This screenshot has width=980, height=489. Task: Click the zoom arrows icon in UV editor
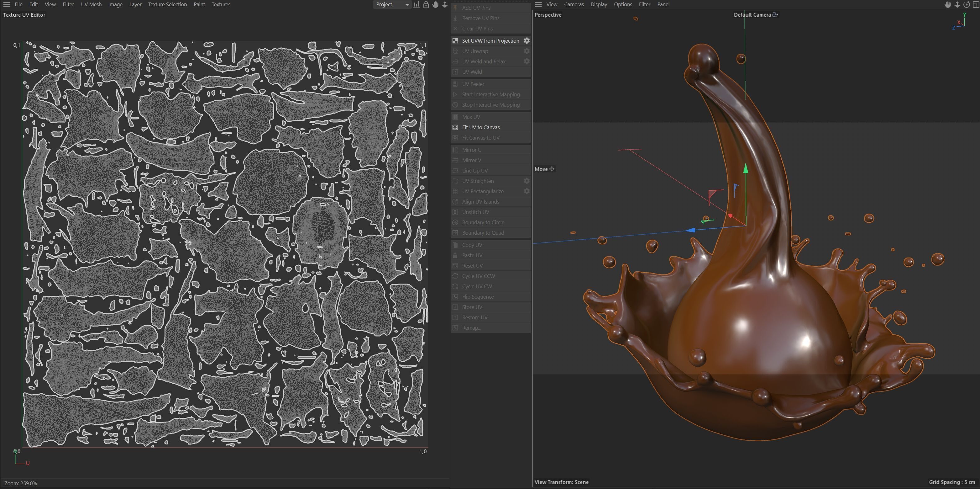coord(444,5)
